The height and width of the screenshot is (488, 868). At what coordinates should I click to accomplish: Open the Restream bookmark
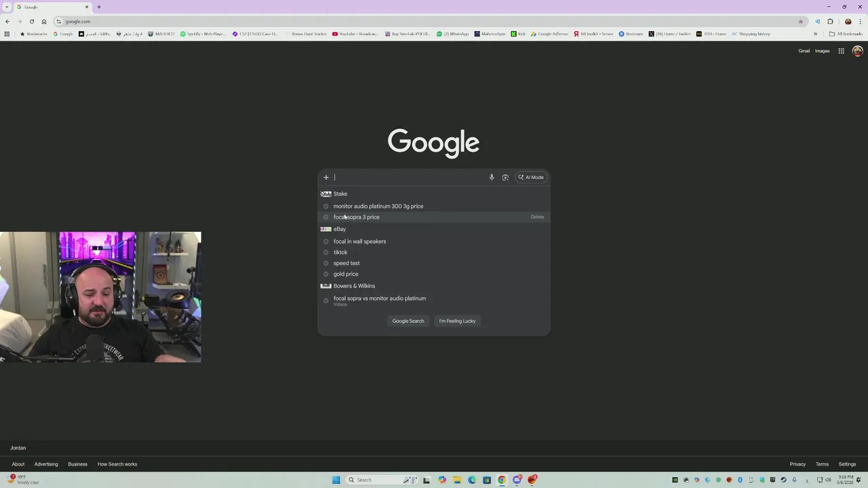point(631,34)
